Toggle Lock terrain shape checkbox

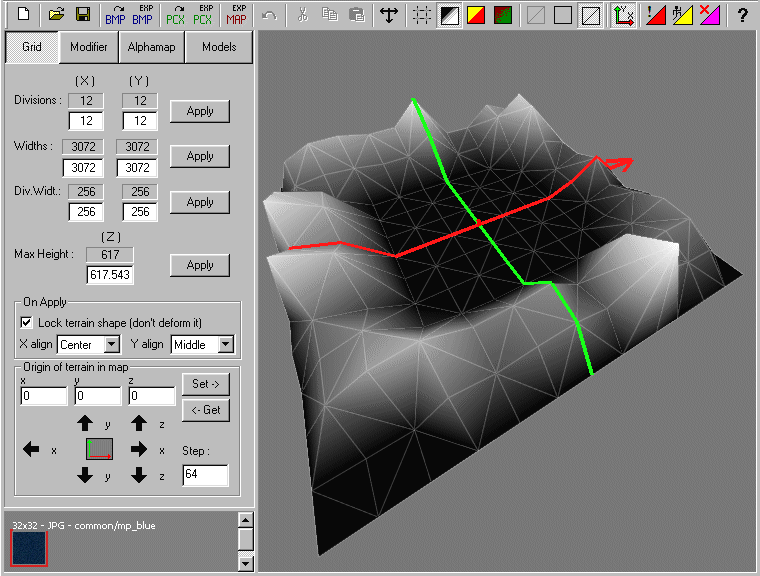26,323
